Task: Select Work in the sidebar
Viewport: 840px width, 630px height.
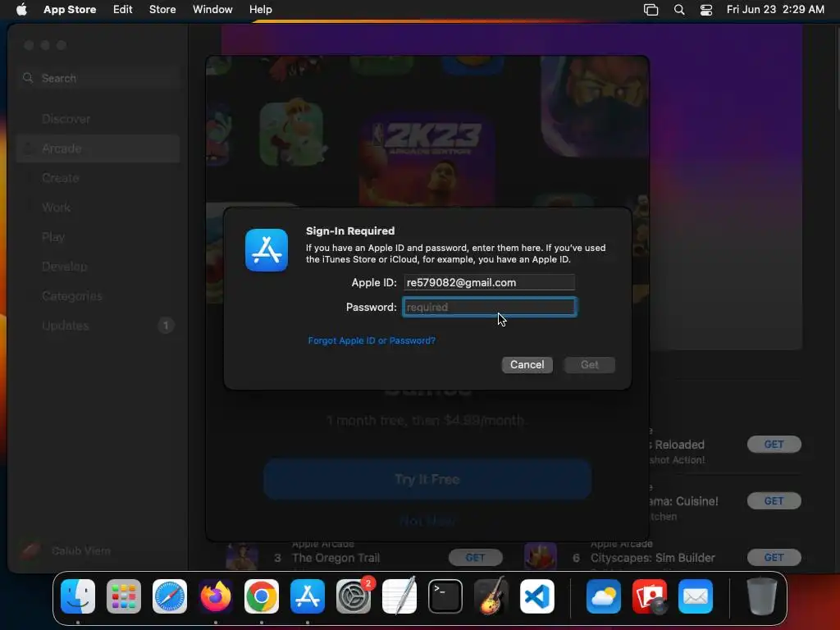Action: (x=98, y=208)
